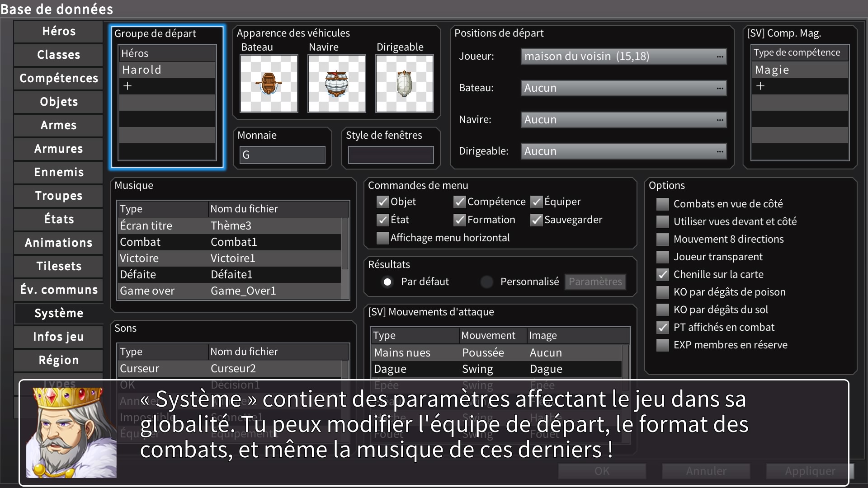Click the Monnaie currency field
868x488 pixels.
tap(282, 155)
